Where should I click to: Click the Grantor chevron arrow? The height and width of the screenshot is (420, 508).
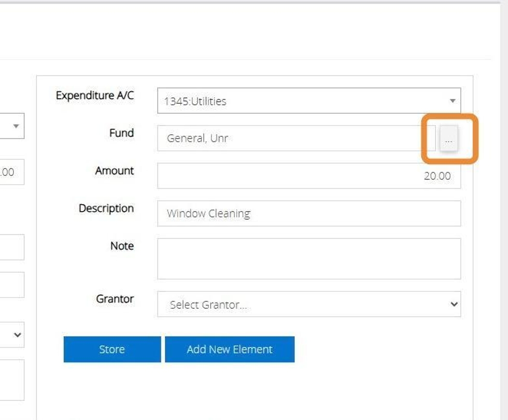(454, 304)
